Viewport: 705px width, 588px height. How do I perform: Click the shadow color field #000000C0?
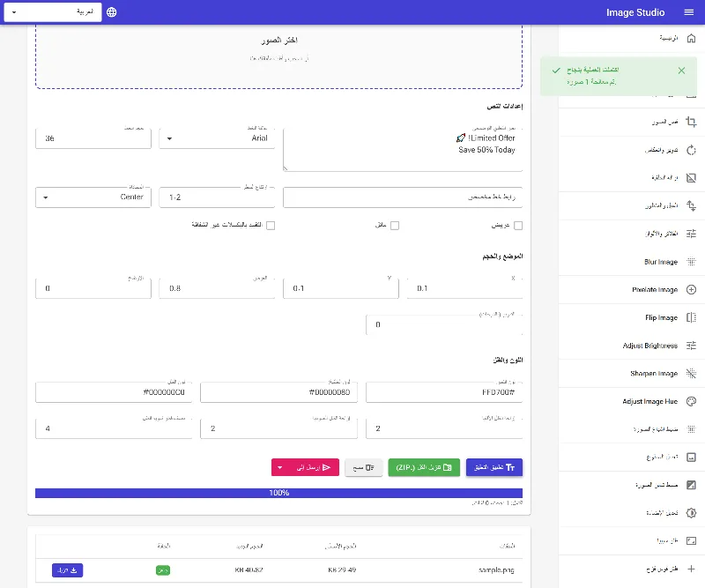click(x=114, y=392)
